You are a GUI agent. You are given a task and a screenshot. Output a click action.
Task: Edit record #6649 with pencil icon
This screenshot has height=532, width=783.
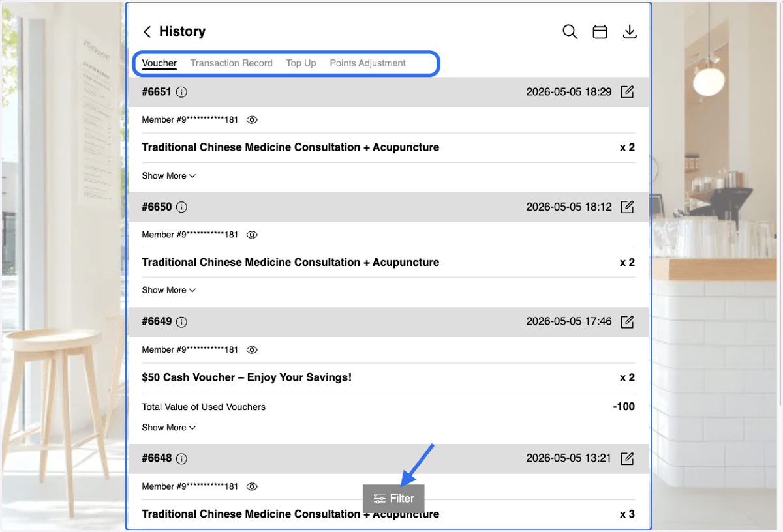[x=627, y=321]
